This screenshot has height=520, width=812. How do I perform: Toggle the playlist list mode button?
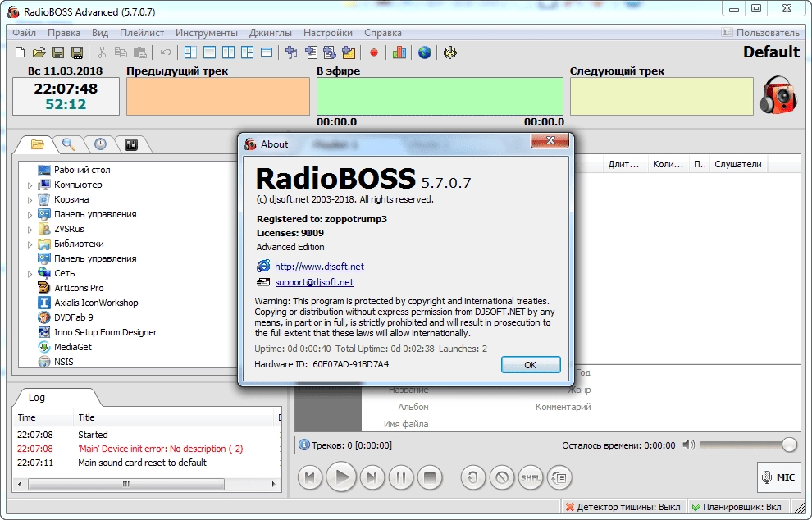[559, 477]
